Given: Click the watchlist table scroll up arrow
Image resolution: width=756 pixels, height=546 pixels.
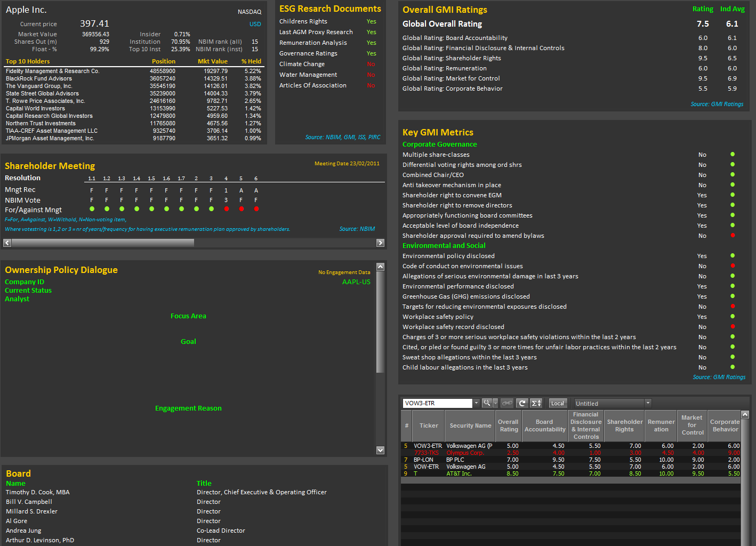Looking at the screenshot, I should (745, 414).
